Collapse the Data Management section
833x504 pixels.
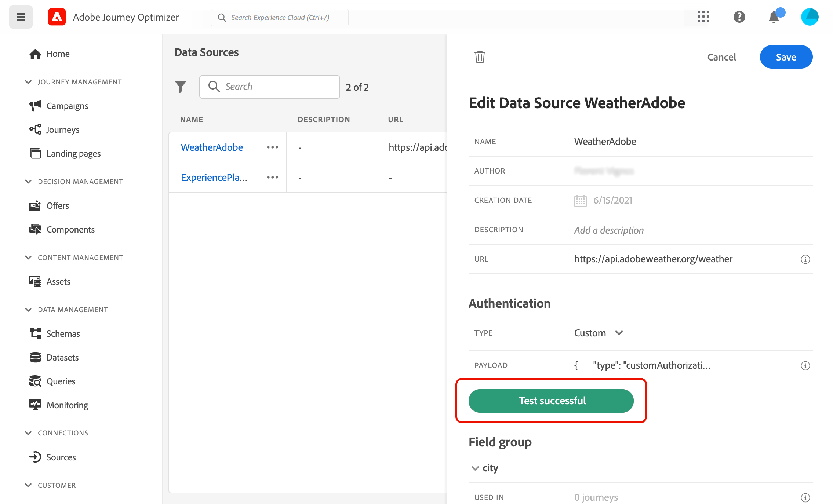28,310
